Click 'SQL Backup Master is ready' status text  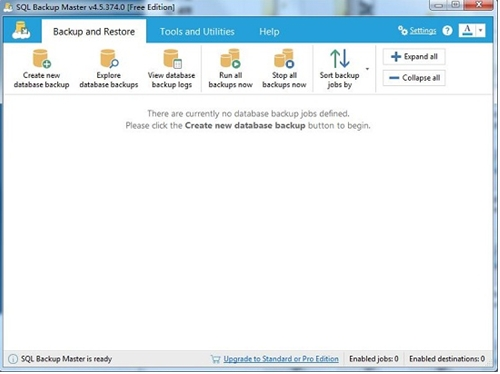pos(66,359)
